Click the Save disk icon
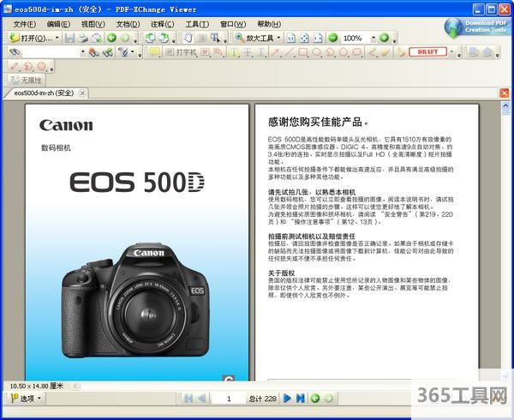 (x=69, y=38)
